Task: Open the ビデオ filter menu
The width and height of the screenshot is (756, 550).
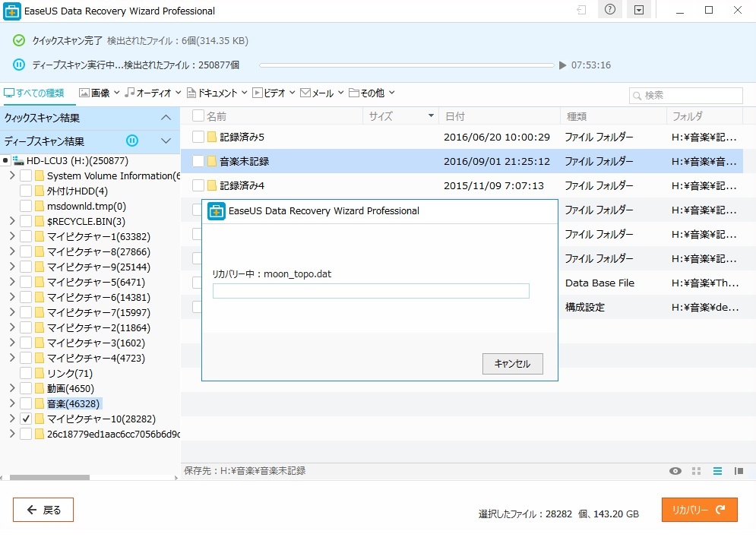Action: coord(274,93)
